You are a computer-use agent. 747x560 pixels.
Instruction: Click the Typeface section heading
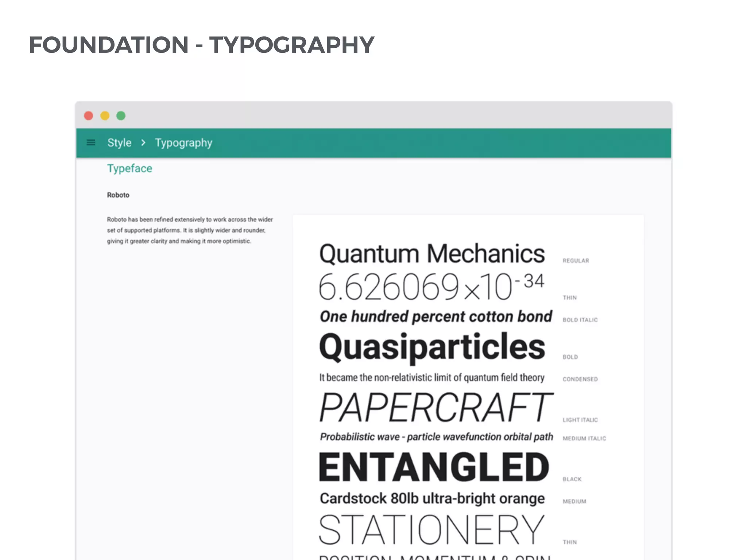pyautogui.click(x=129, y=168)
